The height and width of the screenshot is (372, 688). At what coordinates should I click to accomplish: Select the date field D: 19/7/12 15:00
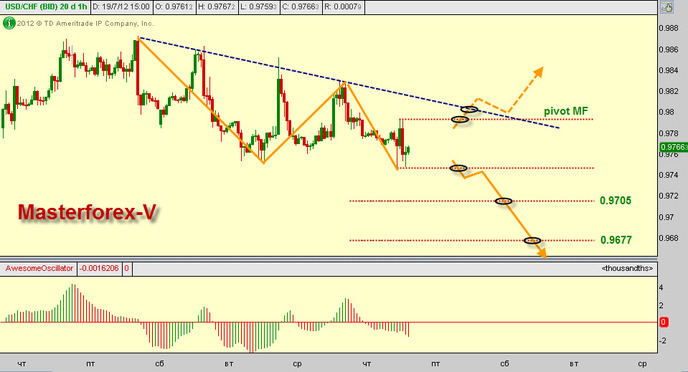[122, 7]
